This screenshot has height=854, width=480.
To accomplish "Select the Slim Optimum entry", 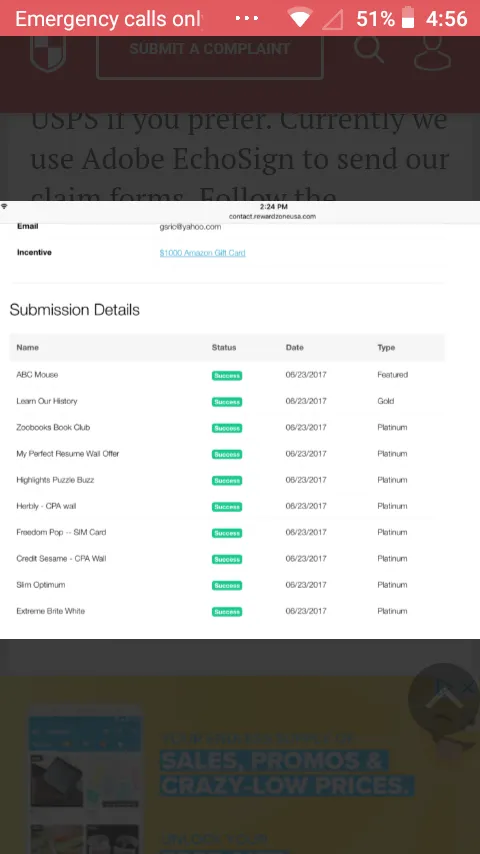I will pos(40,584).
